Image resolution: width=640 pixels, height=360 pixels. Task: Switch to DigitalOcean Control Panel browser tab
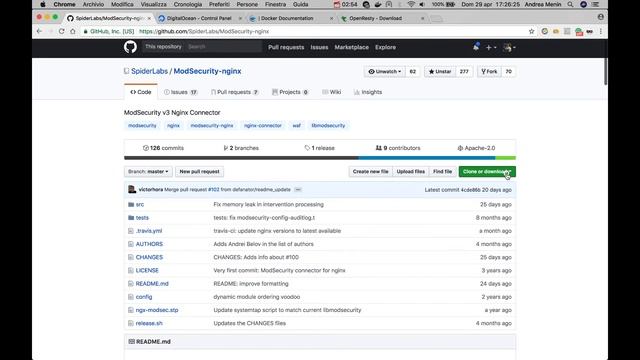point(199,18)
